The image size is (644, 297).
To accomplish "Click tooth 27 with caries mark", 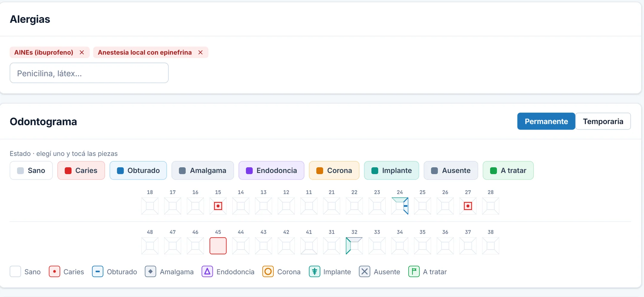I will [x=468, y=206].
